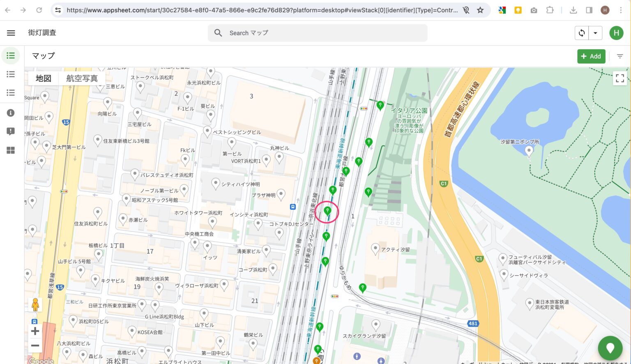
Task: Enter fullscreen map mode
Action: (x=620, y=78)
